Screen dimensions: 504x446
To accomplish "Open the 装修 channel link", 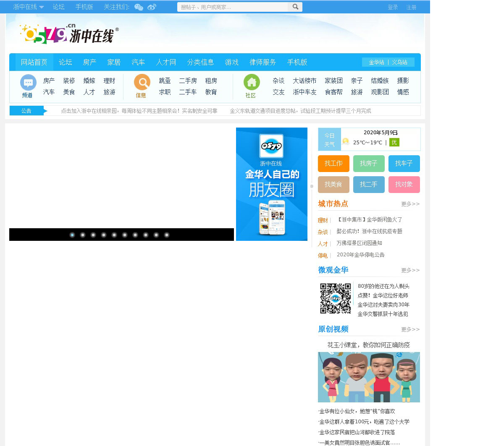I will [69, 81].
